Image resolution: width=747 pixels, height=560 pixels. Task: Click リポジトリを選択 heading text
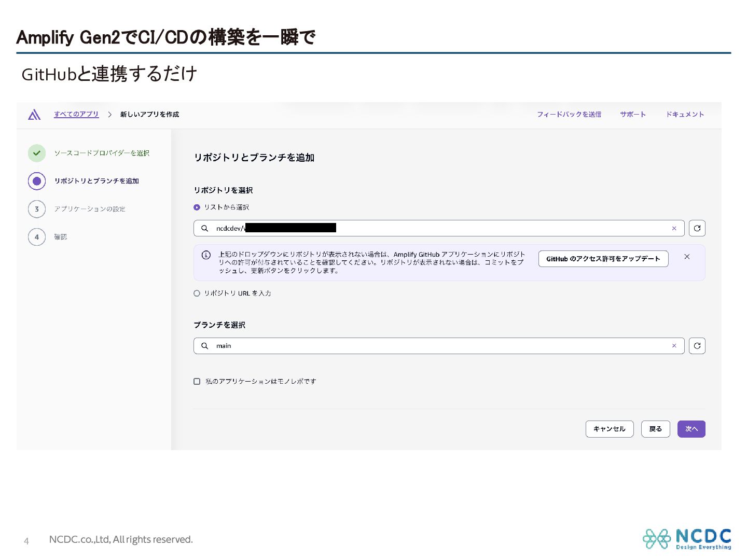[223, 190]
